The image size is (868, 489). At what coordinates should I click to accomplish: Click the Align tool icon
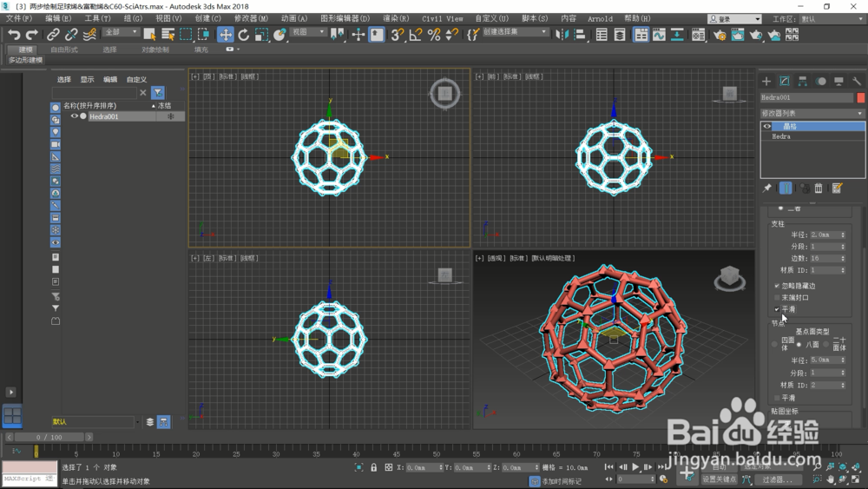580,35
